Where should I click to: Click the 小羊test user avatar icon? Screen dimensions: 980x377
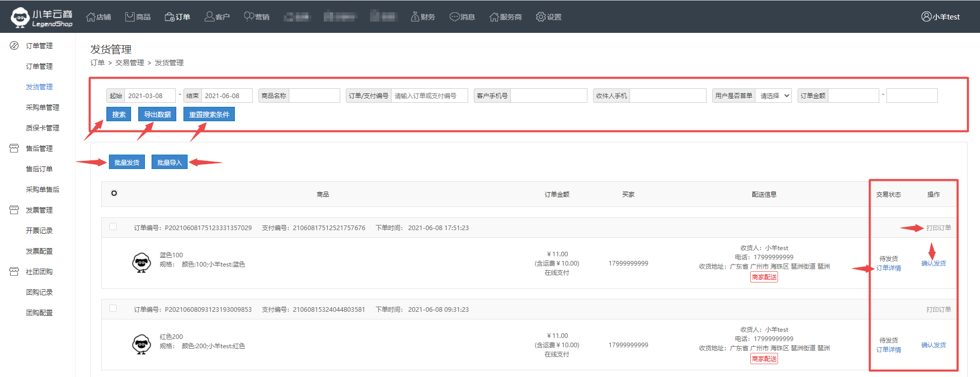[x=926, y=17]
